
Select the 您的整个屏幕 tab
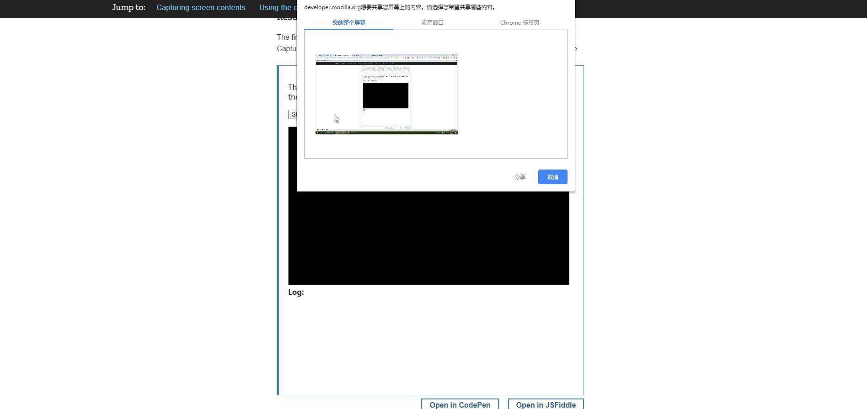point(348,23)
